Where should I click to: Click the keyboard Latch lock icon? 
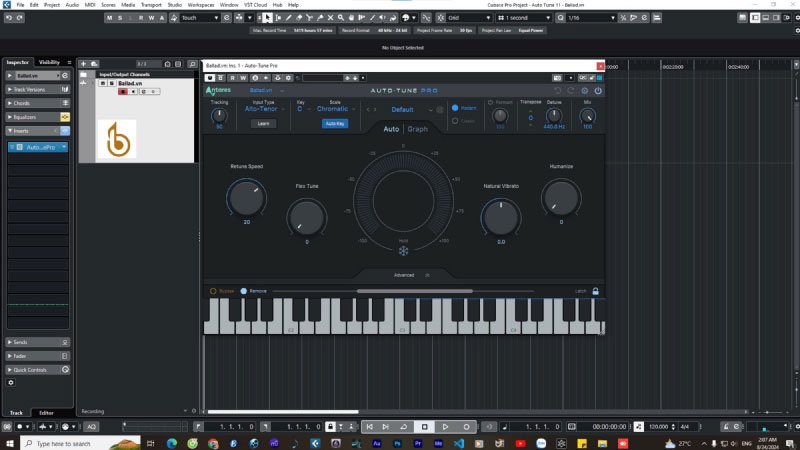click(595, 291)
